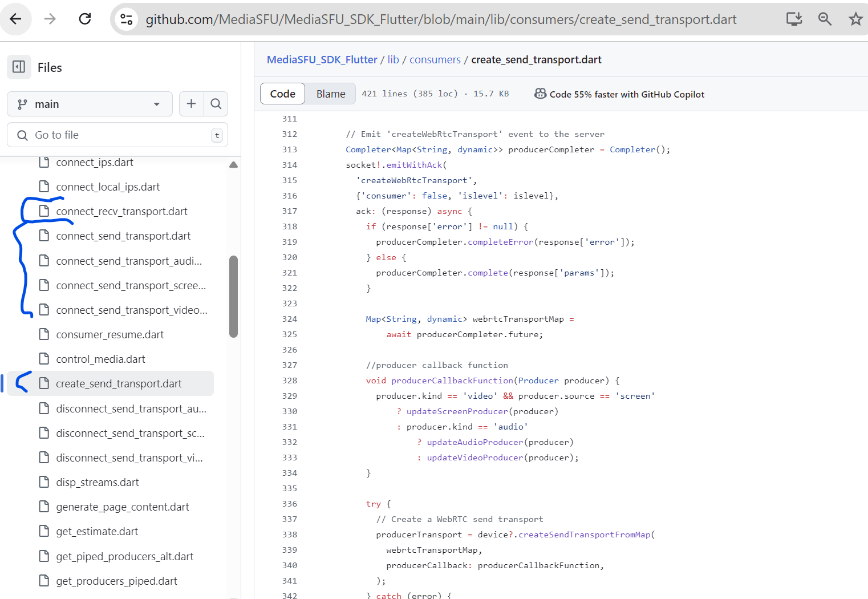Open connect_local_ips.dart file
Viewport: 868px width, 599px height.
[108, 187]
